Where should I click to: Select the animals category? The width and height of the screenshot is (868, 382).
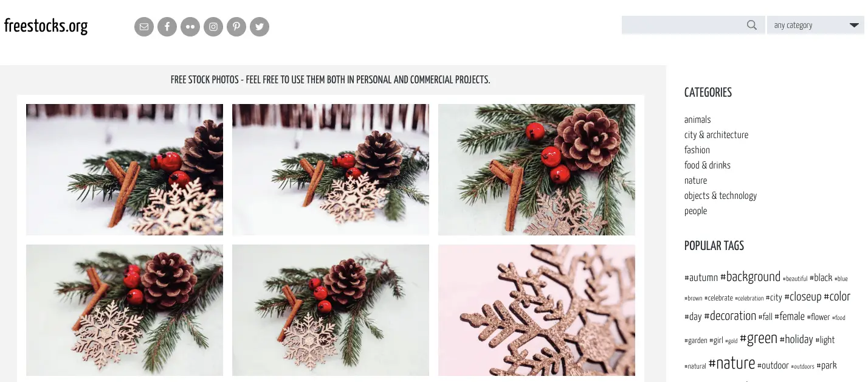[x=697, y=120]
